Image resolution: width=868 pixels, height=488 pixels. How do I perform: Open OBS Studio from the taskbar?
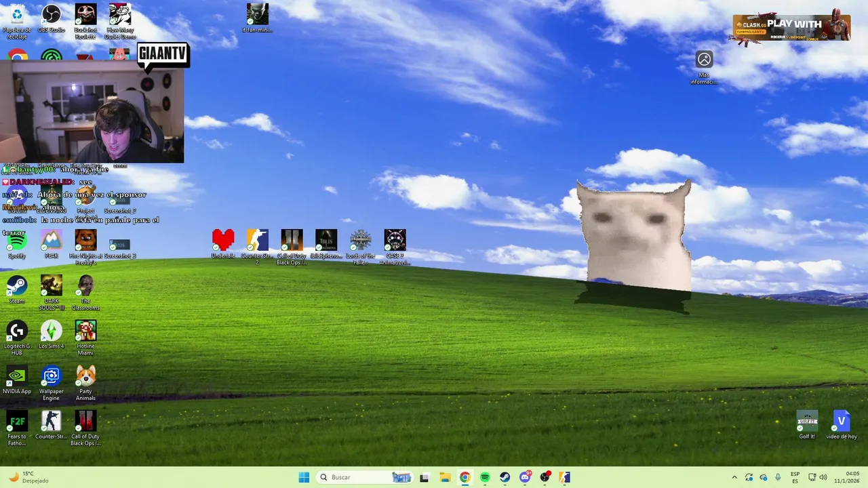545,477
